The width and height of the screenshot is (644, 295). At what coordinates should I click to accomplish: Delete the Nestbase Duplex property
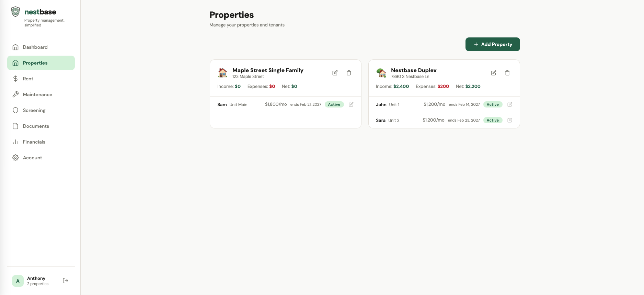pyautogui.click(x=507, y=73)
